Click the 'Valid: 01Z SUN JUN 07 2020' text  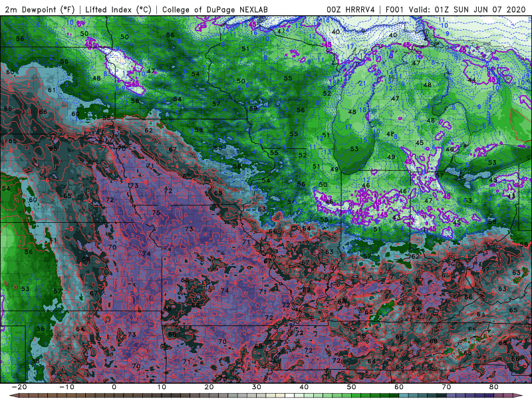coord(467,9)
